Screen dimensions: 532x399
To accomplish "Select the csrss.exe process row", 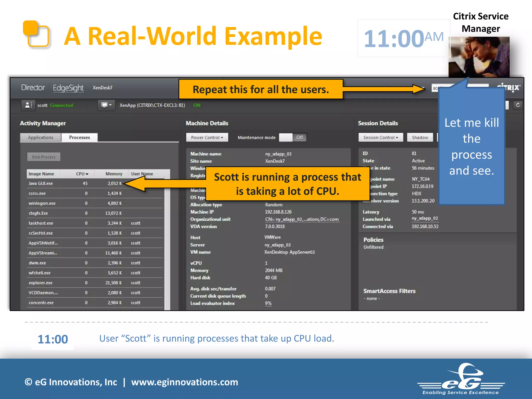I will (x=95, y=193).
